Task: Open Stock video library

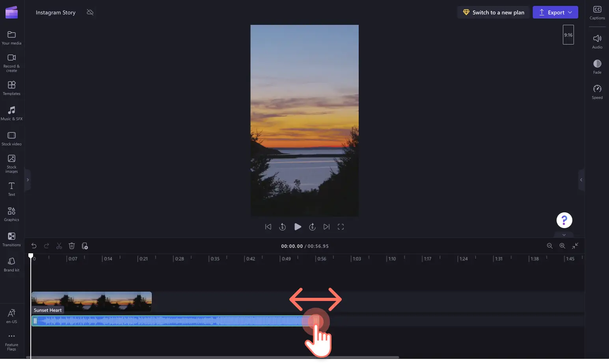Action: (x=11, y=139)
